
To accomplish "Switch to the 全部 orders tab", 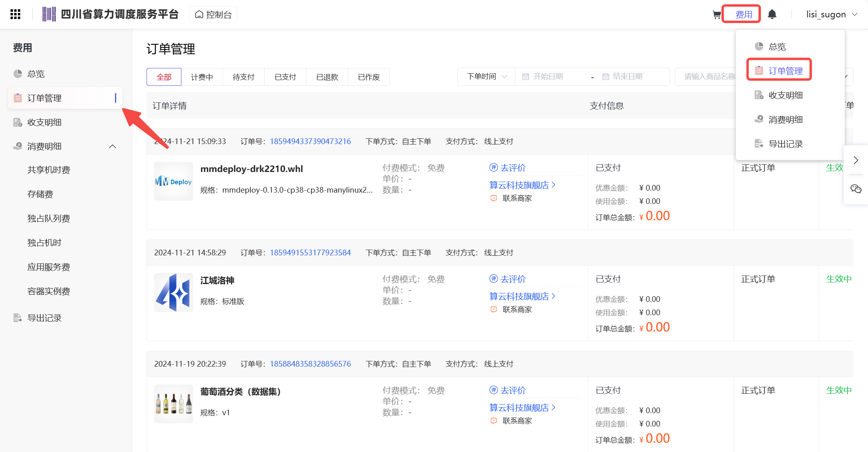I will click(164, 77).
